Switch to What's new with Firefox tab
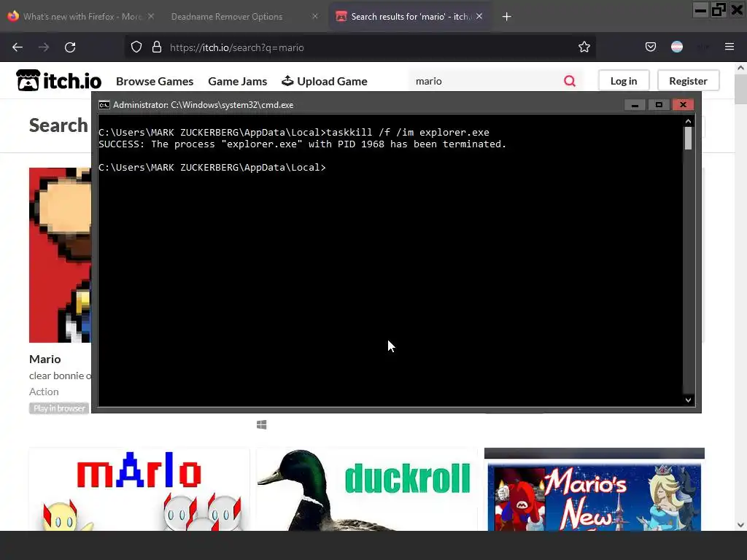The image size is (747, 560). pos(82,16)
